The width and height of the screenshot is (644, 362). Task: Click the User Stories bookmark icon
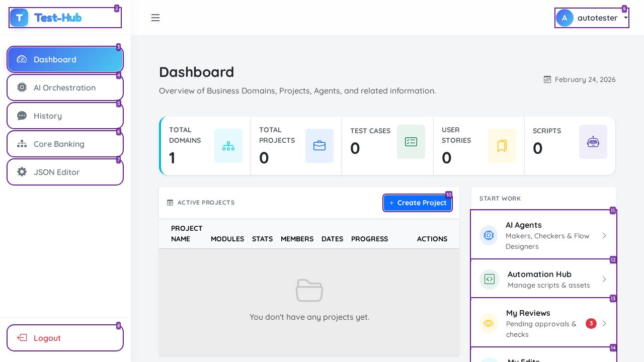(502, 146)
